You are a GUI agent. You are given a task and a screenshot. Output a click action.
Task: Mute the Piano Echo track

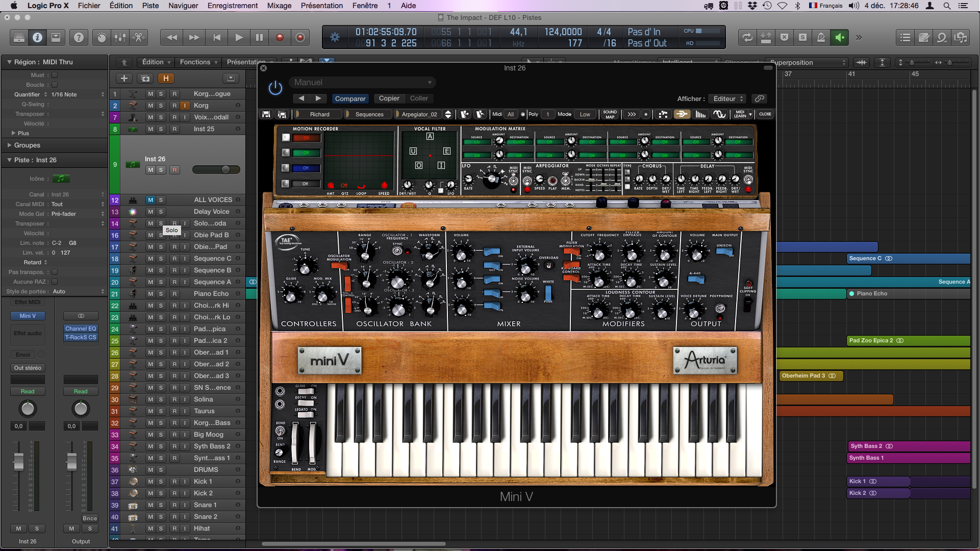tap(150, 294)
